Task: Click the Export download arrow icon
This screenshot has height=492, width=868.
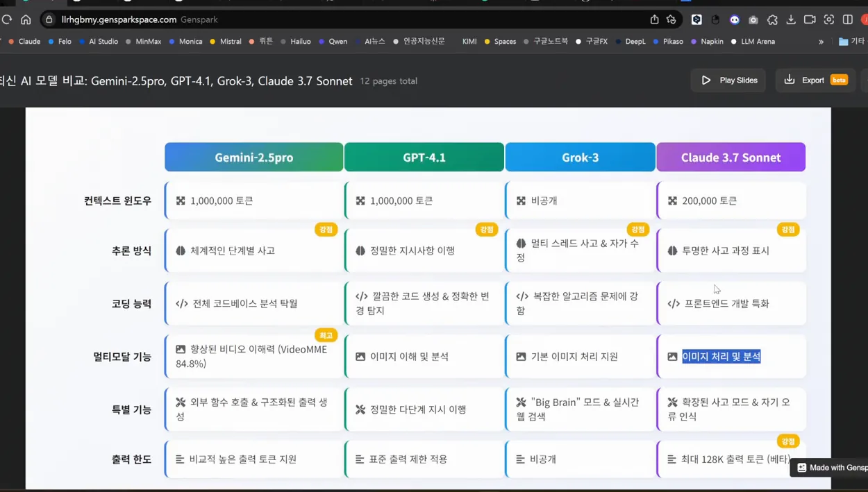Action: tap(790, 80)
